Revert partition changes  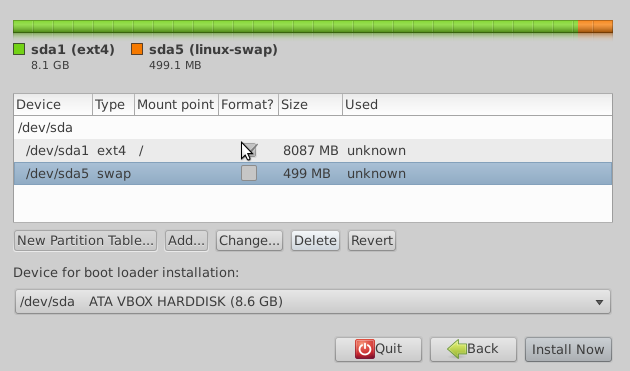(x=372, y=240)
